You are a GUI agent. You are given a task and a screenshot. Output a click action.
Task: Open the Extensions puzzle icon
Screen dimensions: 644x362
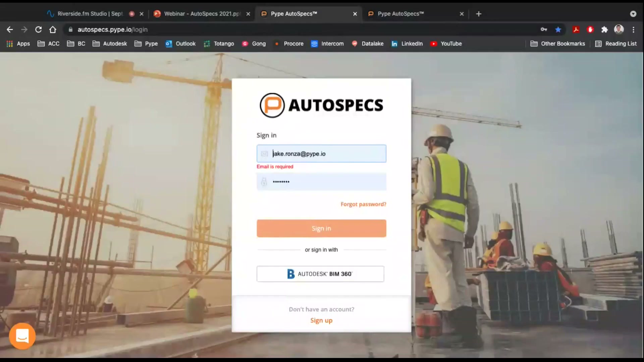[604, 29]
